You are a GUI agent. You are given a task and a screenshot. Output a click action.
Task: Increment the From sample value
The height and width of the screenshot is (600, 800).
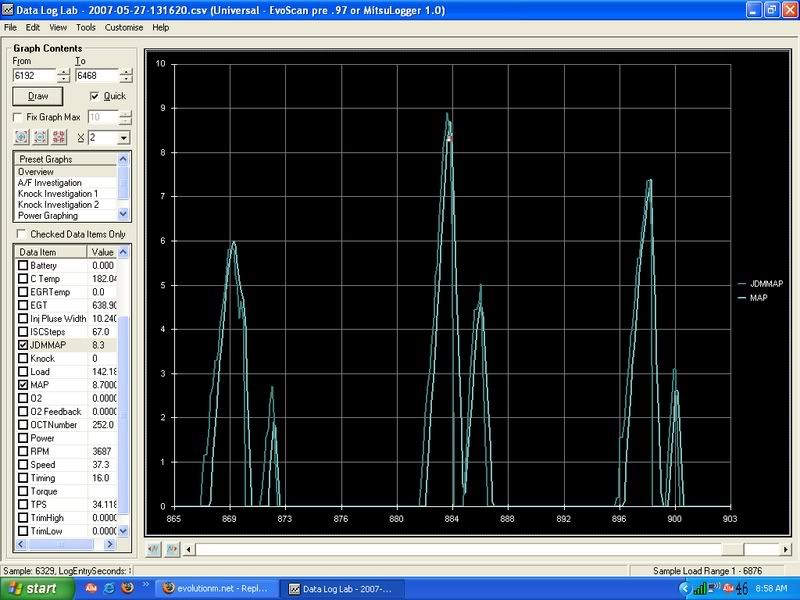tap(64, 71)
